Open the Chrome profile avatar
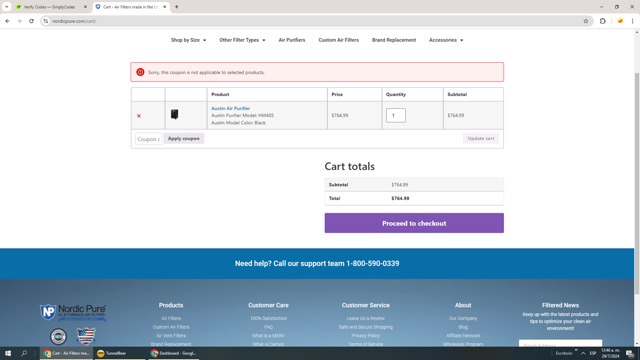 [x=620, y=21]
